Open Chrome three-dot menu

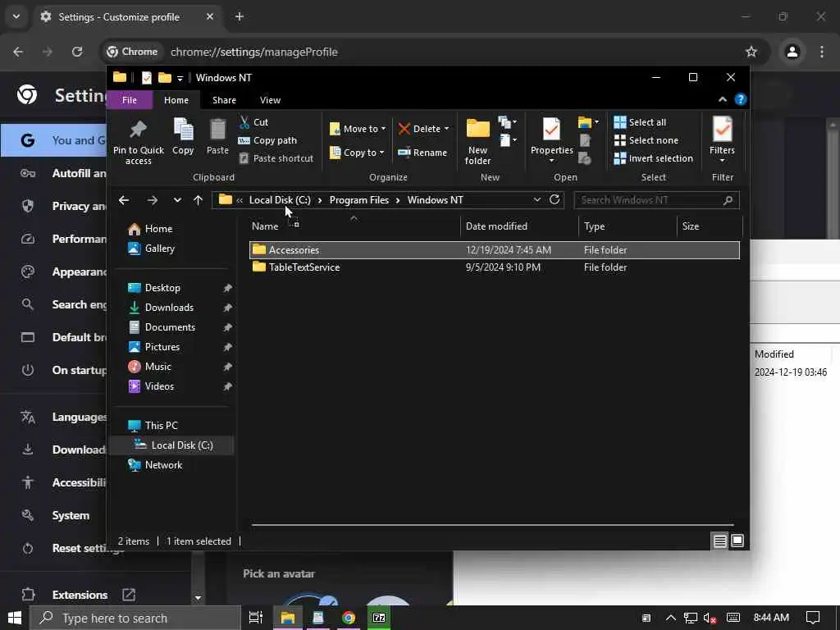tap(822, 52)
